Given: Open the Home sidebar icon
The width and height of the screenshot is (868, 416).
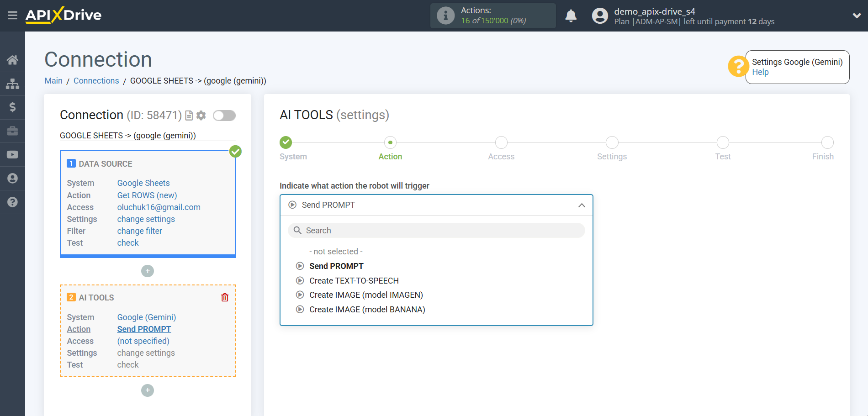Looking at the screenshot, I should pyautogui.click(x=12, y=60).
